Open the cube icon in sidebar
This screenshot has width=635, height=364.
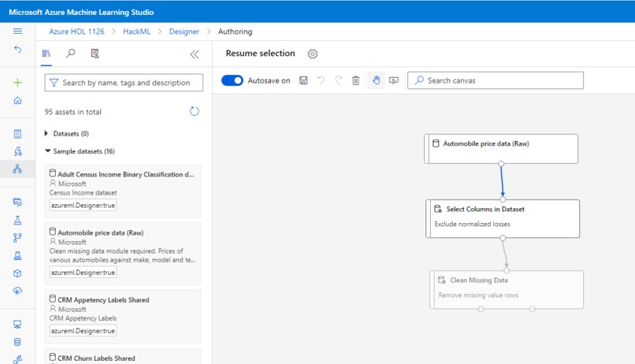click(17, 273)
